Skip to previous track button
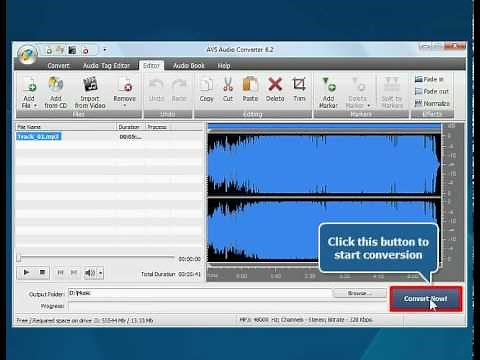This screenshot has width=480, height=360. coord(60,273)
